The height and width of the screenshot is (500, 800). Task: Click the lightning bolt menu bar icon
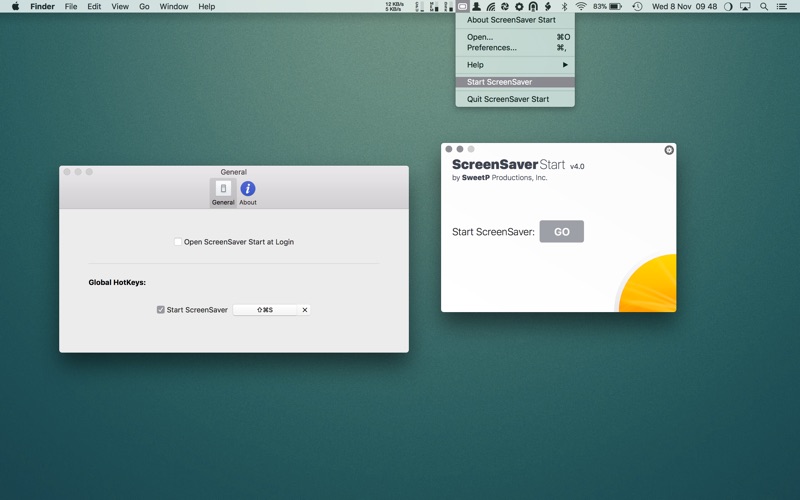(548, 7)
